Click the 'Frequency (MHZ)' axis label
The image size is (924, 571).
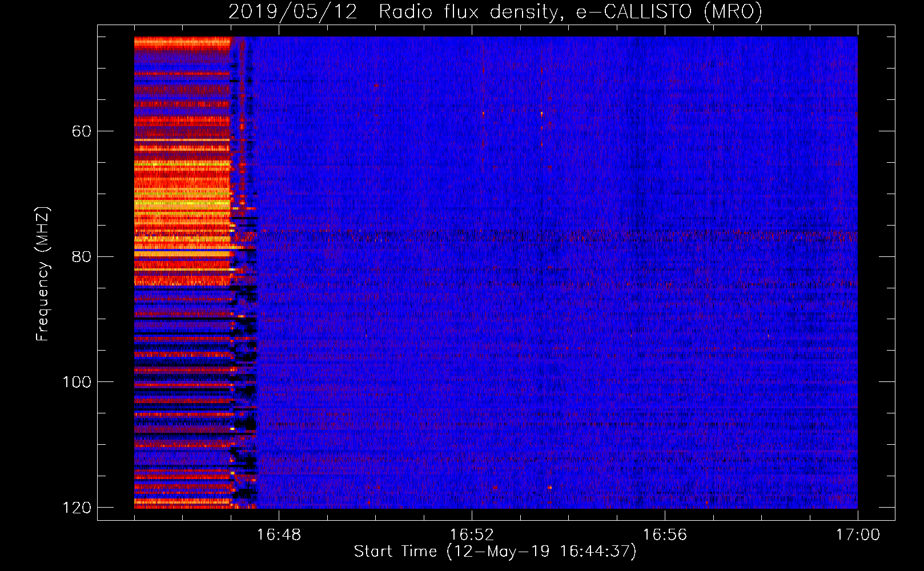(43, 274)
